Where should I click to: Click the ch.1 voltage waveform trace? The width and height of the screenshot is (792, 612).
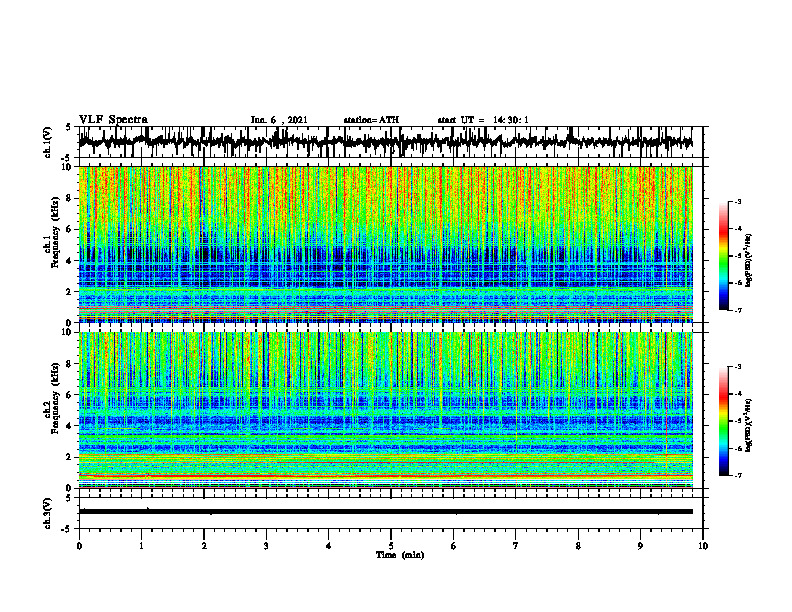[385, 142]
